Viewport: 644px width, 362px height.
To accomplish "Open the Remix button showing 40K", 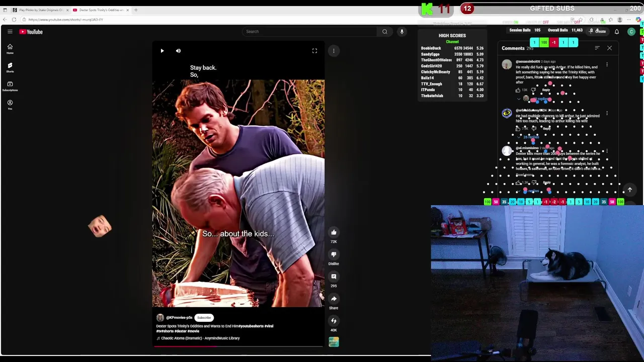I will [x=334, y=321].
